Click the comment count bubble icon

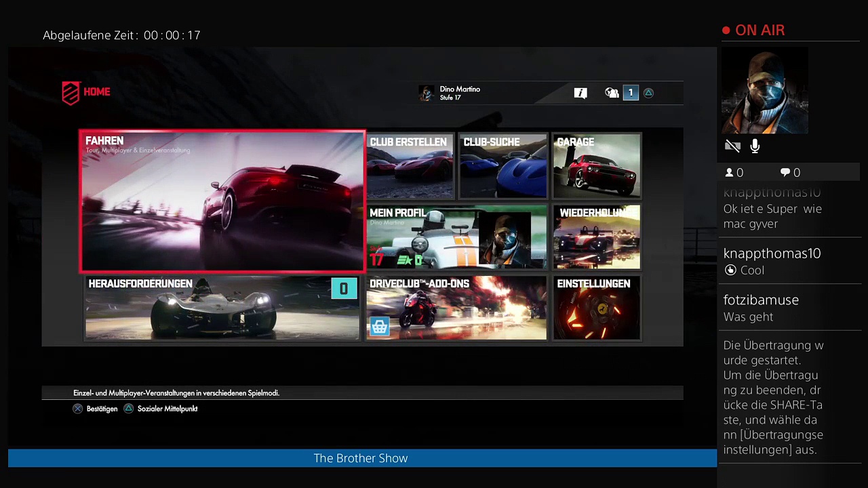[785, 173]
